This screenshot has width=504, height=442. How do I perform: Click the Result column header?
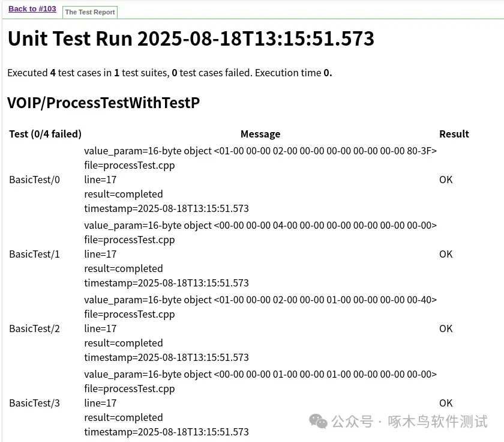pos(454,134)
